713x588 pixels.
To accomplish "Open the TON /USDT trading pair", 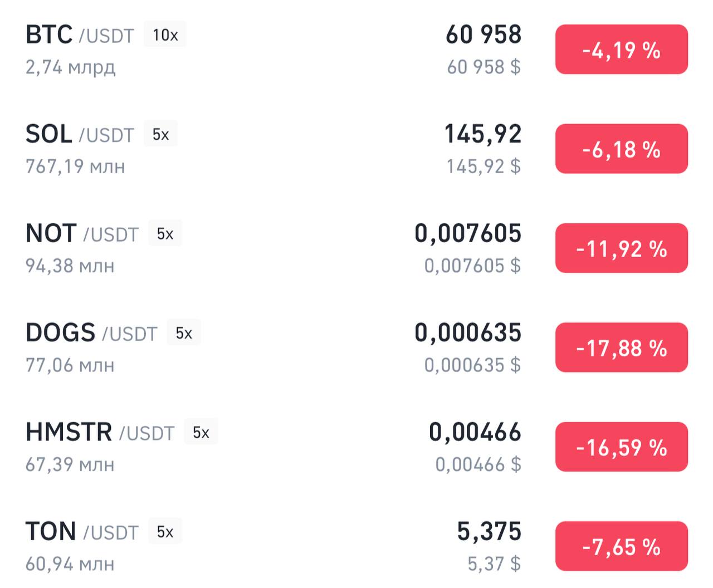I will pyautogui.click(x=81, y=532).
